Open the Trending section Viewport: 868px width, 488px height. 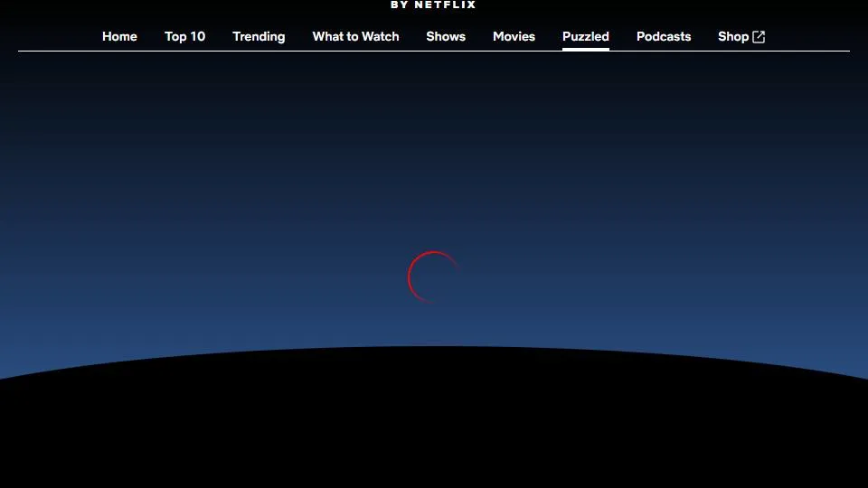259,36
